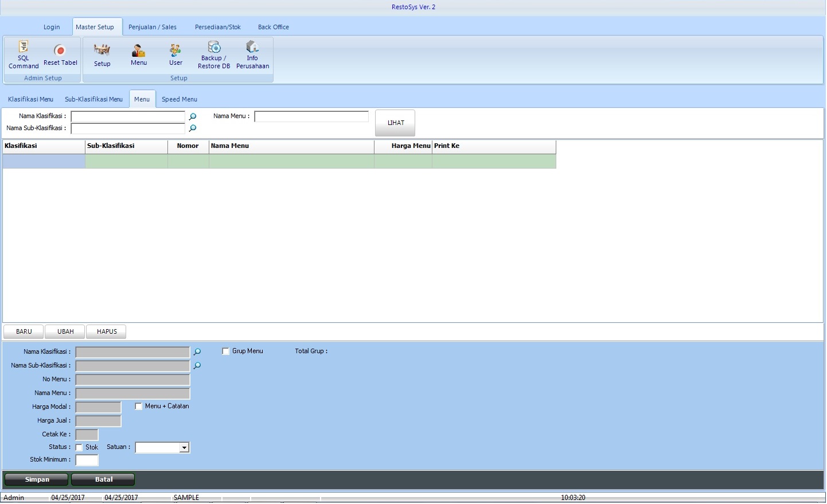Click the BARU button
Viewport: 827px width, 504px height.
pyautogui.click(x=24, y=332)
